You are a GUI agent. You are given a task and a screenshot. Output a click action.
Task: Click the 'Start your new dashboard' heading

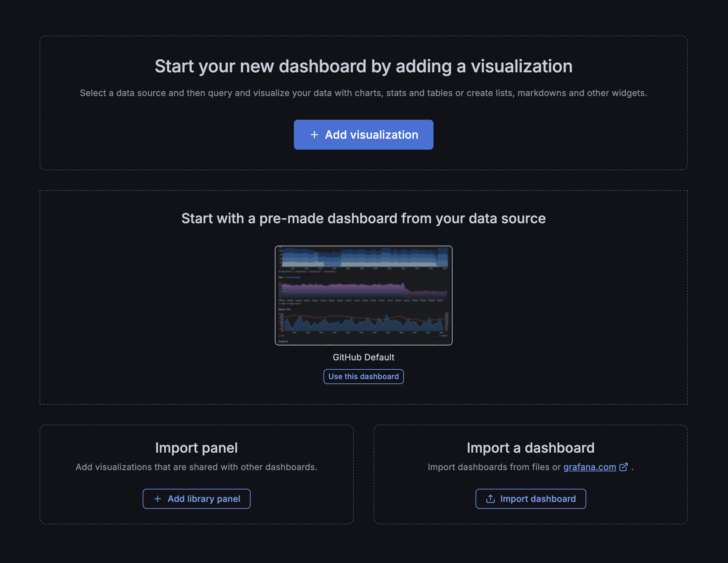click(x=363, y=66)
